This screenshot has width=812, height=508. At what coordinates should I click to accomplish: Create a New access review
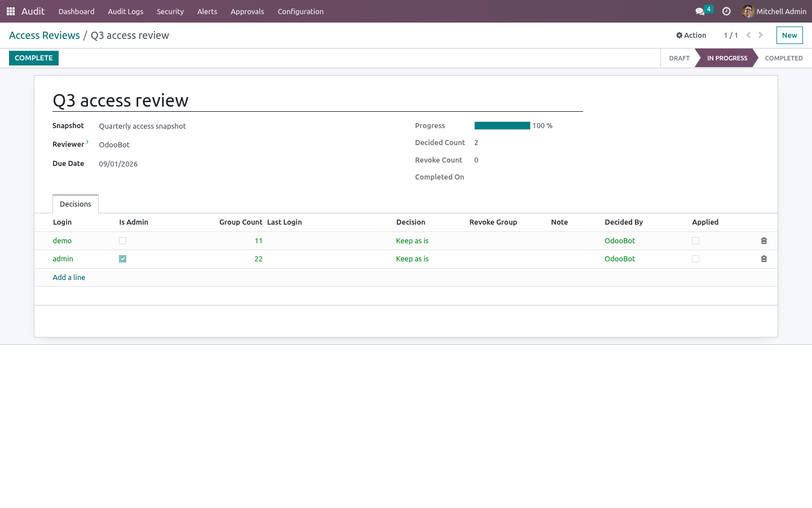click(789, 35)
